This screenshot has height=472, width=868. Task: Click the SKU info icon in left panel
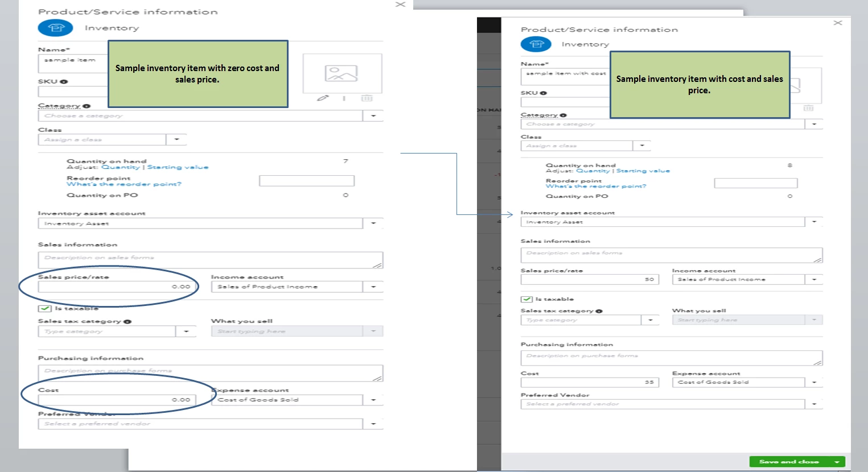[x=64, y=82]
